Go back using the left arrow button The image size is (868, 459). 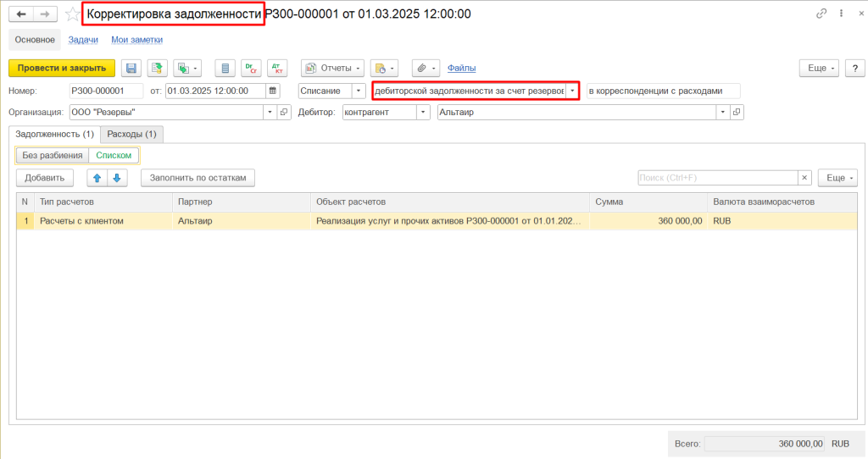pos(21,14)
